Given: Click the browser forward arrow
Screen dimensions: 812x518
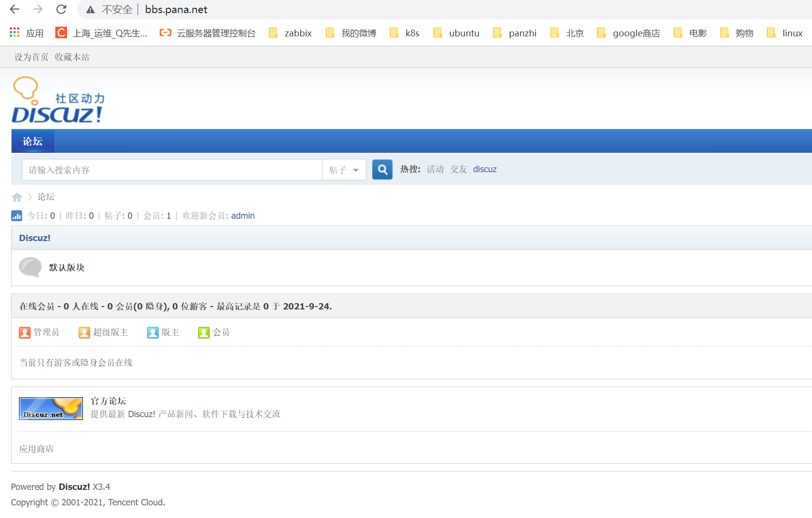Looking at the screenshot, I should point(38,9).
